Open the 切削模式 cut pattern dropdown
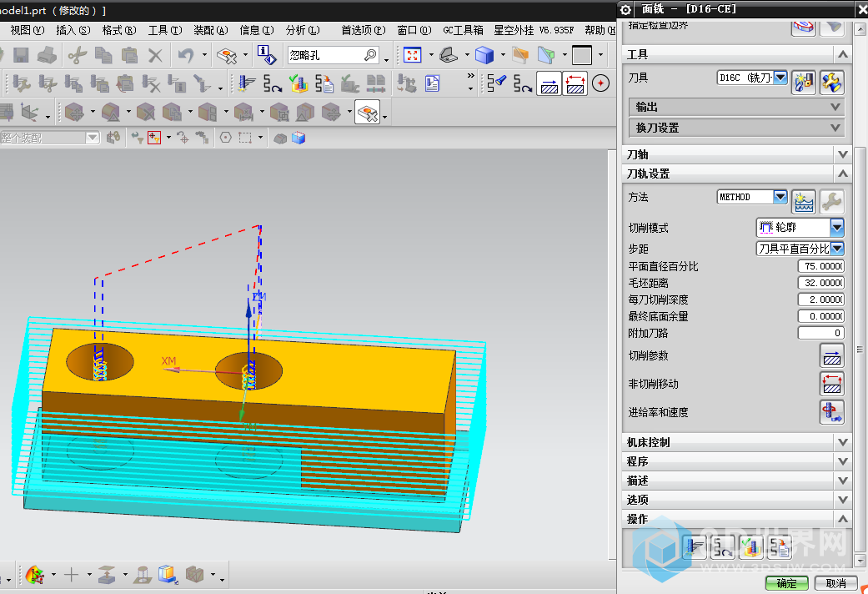 (x=837, y=227)
